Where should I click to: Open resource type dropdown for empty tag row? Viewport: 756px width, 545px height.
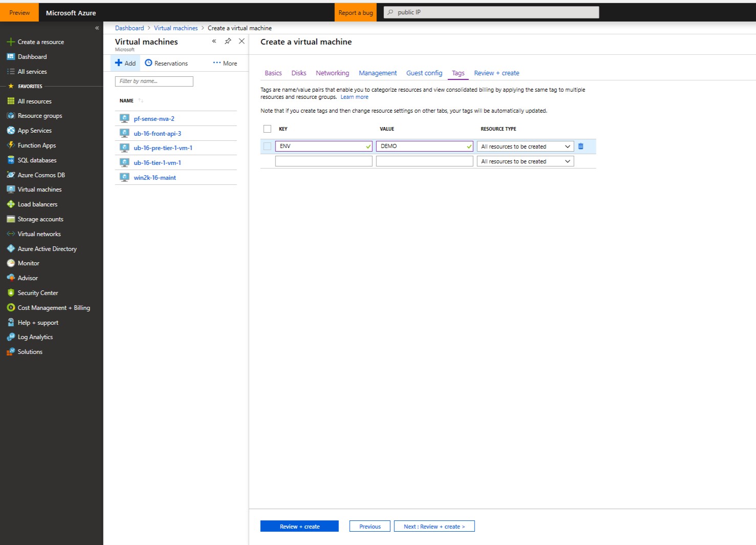coord(525,161)
